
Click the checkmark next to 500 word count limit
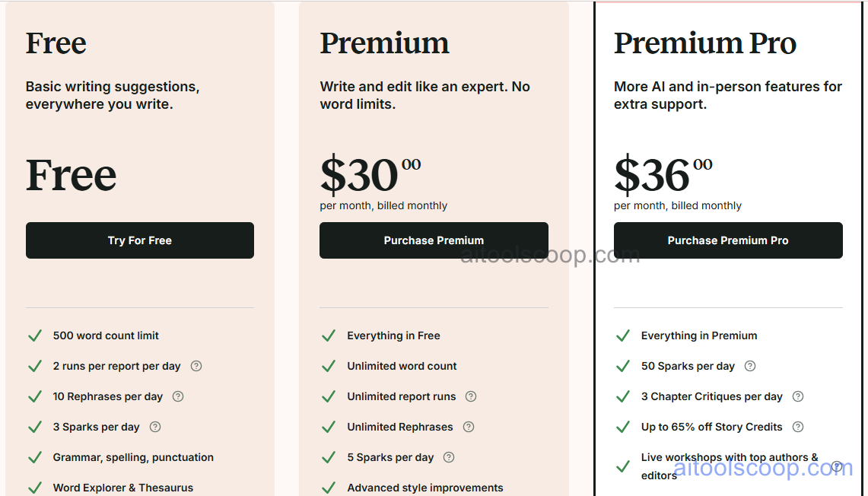click(x=35, y=335)
